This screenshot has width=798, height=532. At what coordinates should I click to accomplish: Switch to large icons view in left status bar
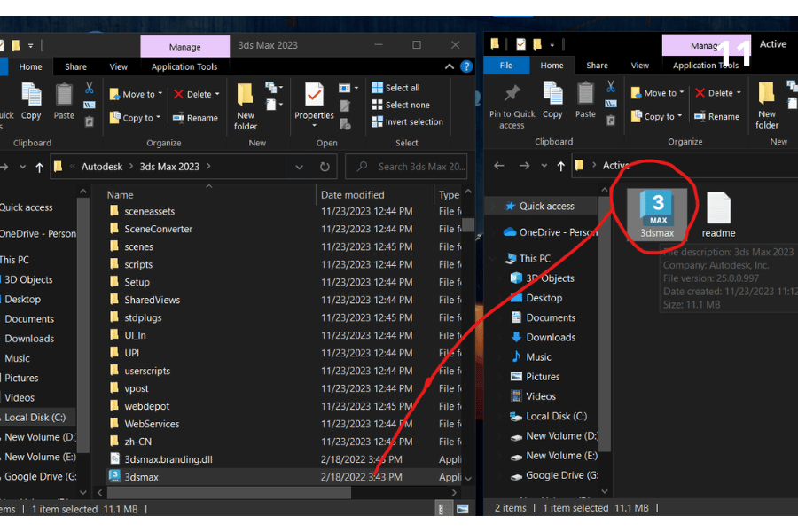462,508
